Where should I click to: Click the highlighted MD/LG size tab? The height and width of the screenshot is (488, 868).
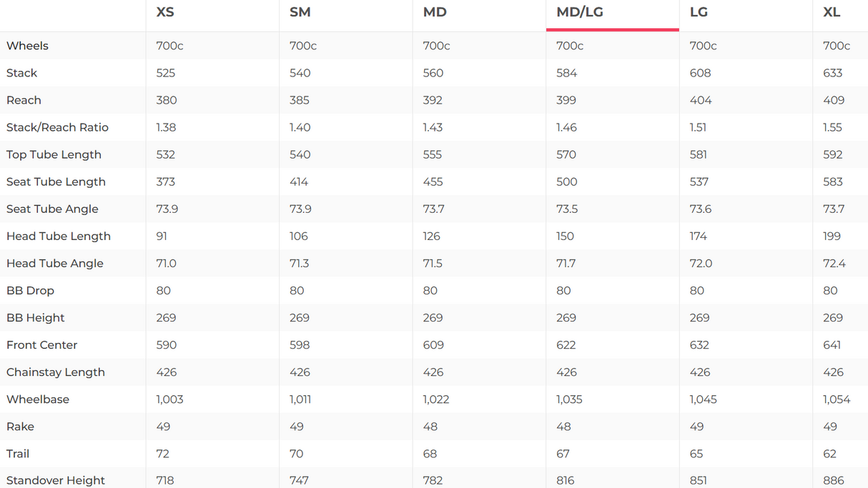pos(580,12)
